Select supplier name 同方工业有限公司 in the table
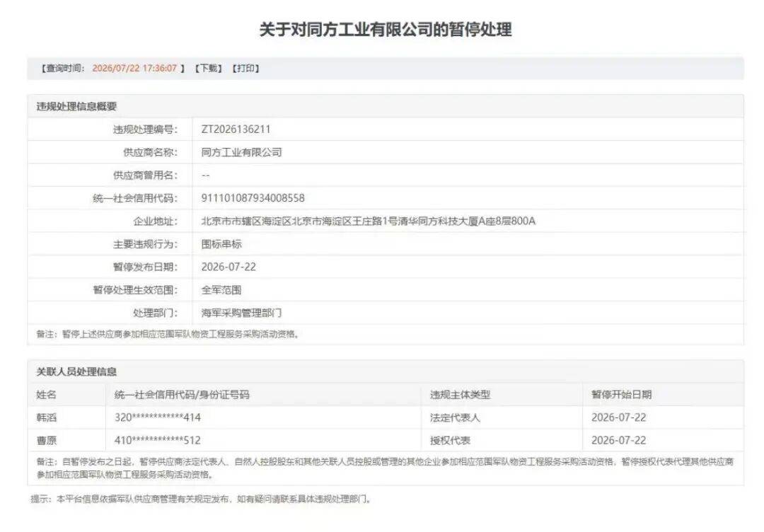Screen dimensions: 764x532 (x=242, y=152)
